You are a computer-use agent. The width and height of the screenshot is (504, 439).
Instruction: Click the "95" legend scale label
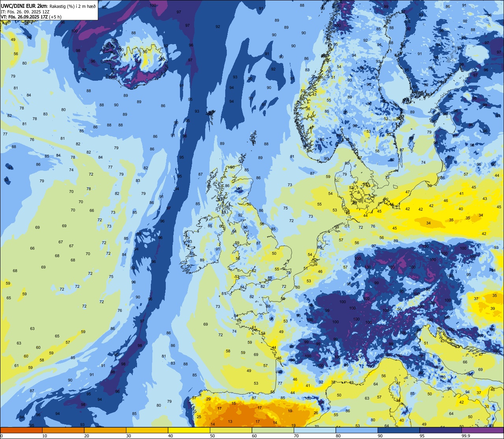[422, 436]
